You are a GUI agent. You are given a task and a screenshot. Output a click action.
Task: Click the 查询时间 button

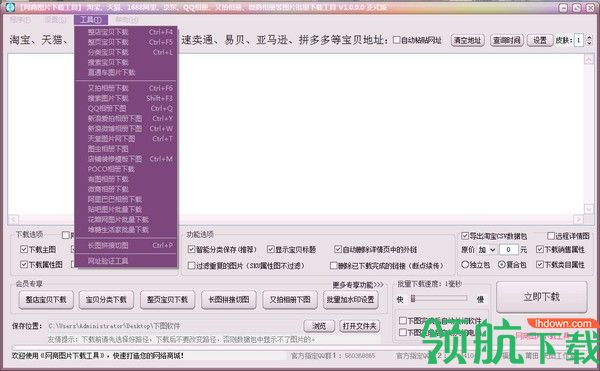506,40
